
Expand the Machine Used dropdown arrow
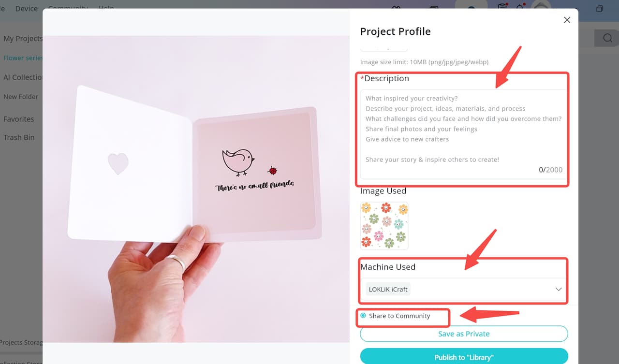pos(559,289)
